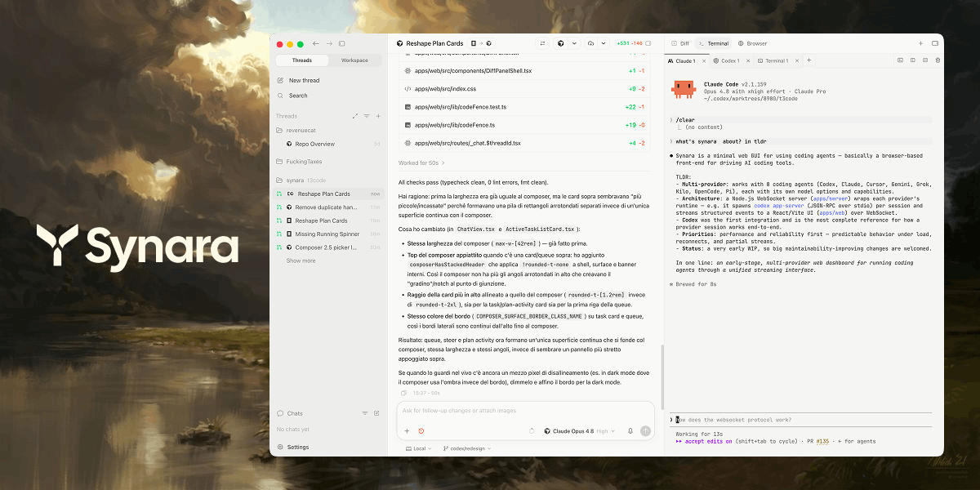Open the index.css changed file row
Viewport: 980px width, 490px height.
click(x=525, y=89)
